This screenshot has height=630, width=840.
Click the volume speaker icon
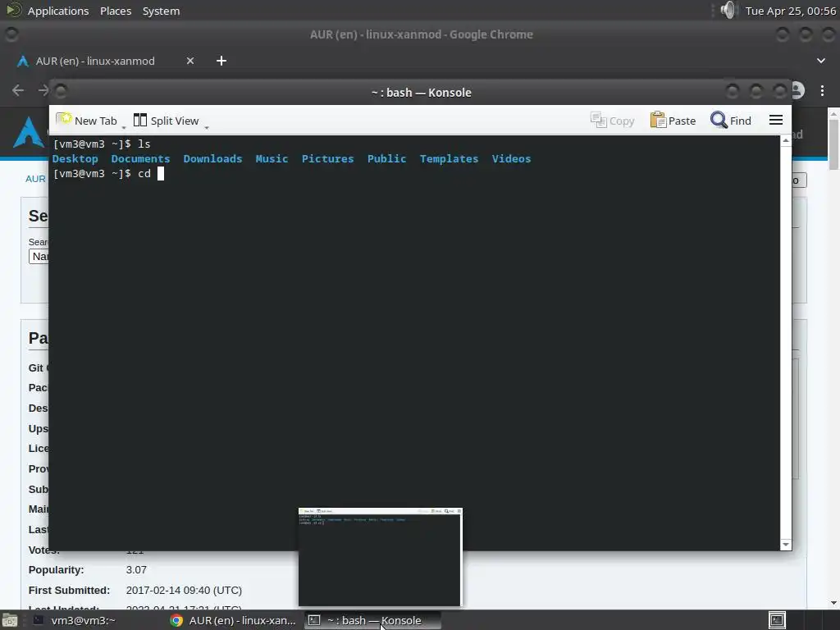click(x=728, y=10)
